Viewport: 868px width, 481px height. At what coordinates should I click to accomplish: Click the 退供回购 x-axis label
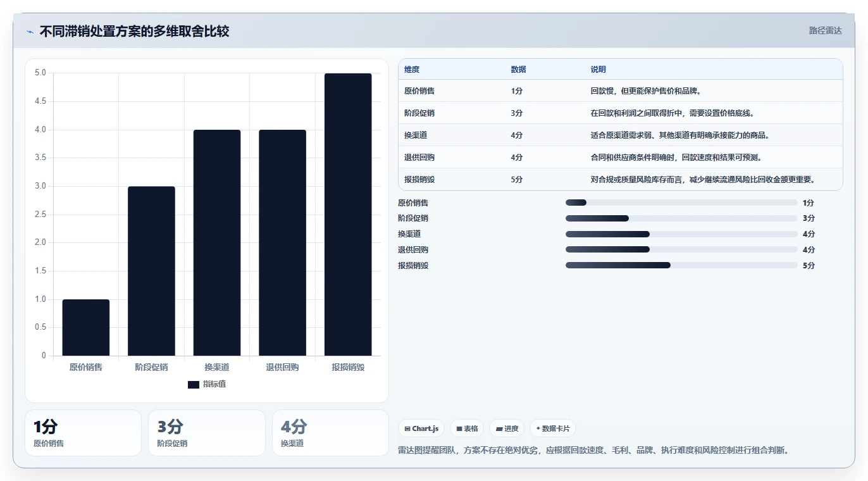282,367
